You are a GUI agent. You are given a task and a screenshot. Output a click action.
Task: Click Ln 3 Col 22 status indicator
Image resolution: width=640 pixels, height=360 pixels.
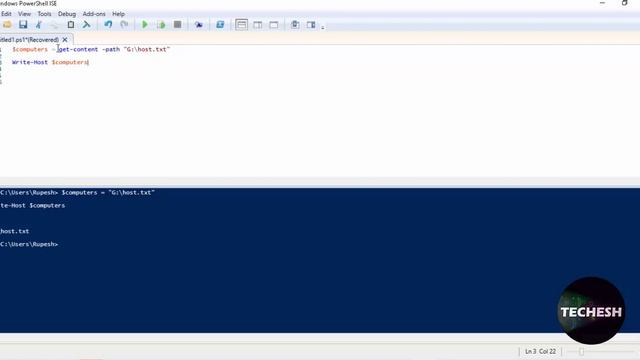pyautogui.click(x=540, y=351)
